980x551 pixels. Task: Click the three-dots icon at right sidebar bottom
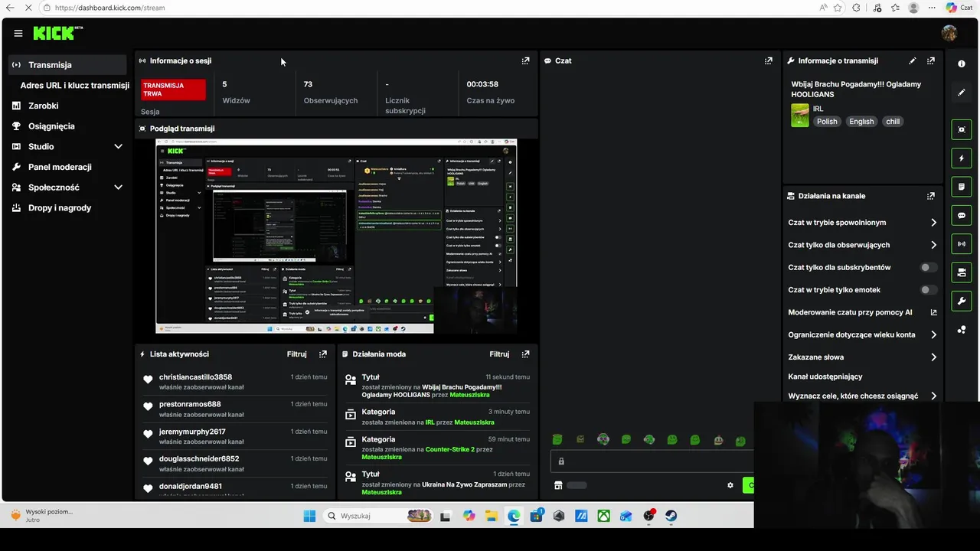[962, 330]
